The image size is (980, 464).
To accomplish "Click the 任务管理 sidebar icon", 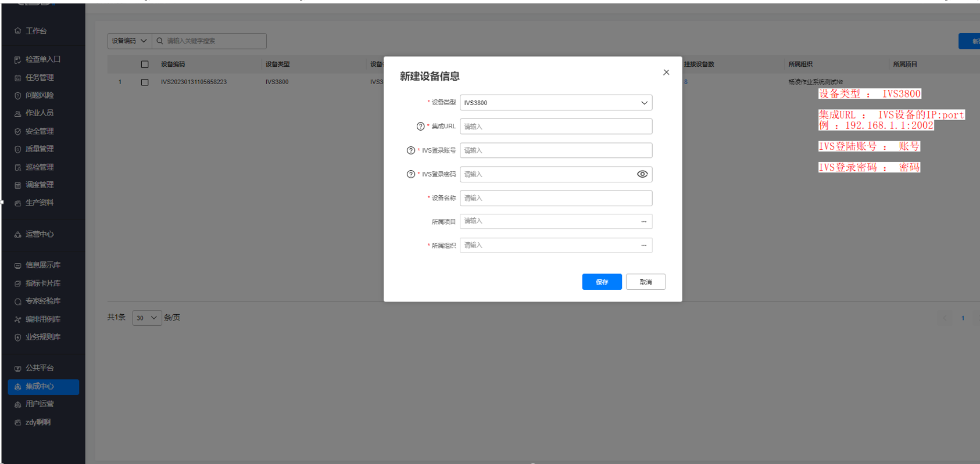I will tap(17, 78).
